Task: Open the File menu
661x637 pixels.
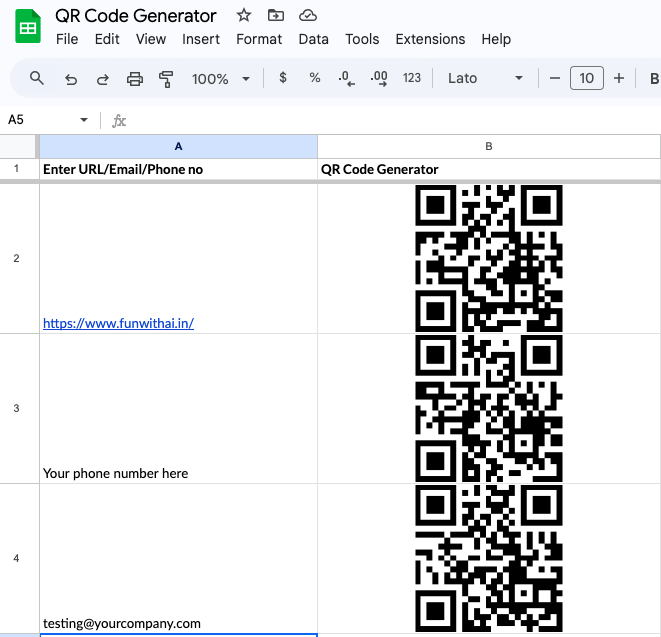Action: (67, 39)
